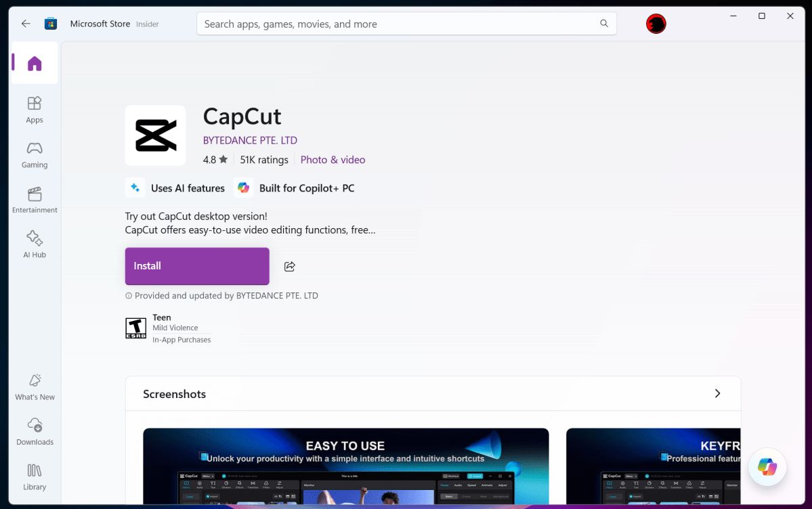This screenshot has width=812, height=509.
Task: Open the EASY TO USE screenshot
Action: pos(346,466)
